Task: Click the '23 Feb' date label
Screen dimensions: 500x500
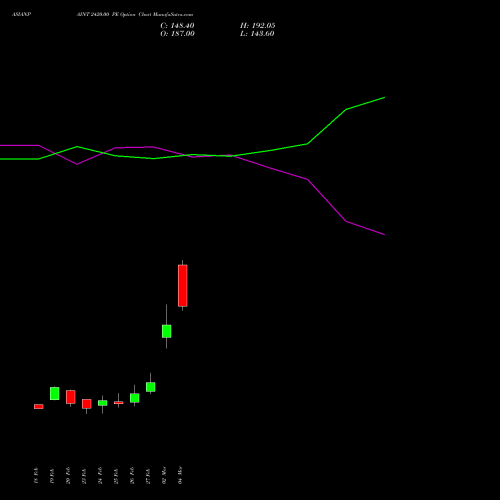Action: (84, 476)
